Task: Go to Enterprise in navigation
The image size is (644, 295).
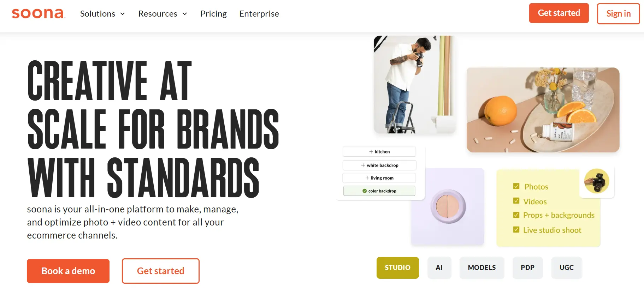Action: pos(259,14)
